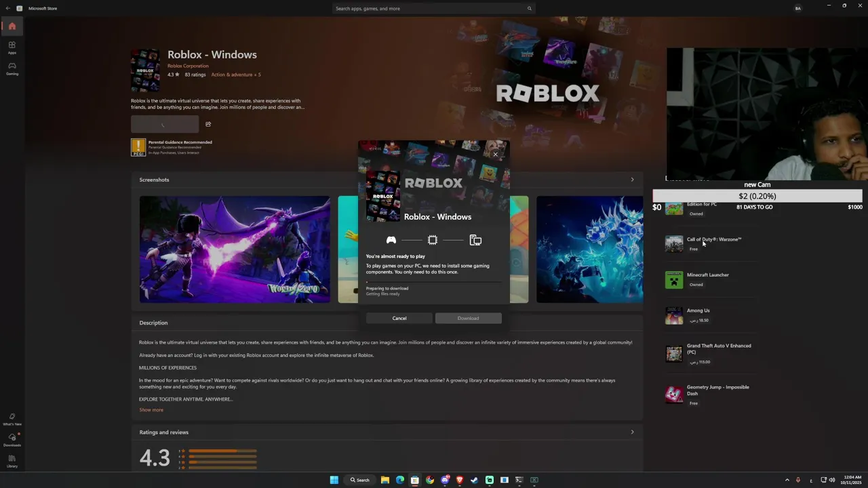Click the disabled install button under the description
Image resolution: width=868 pixels, height=488 pixels.
(x=165, y=124)
